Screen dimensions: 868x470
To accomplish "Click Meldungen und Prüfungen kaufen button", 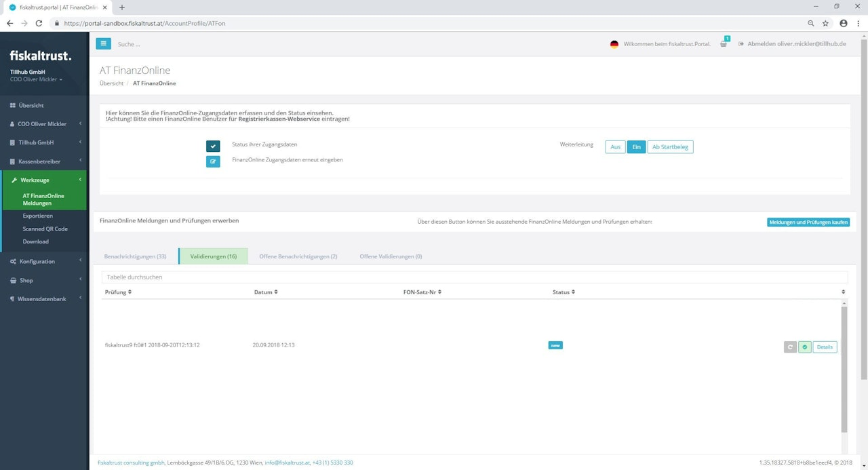I will 808,222.
